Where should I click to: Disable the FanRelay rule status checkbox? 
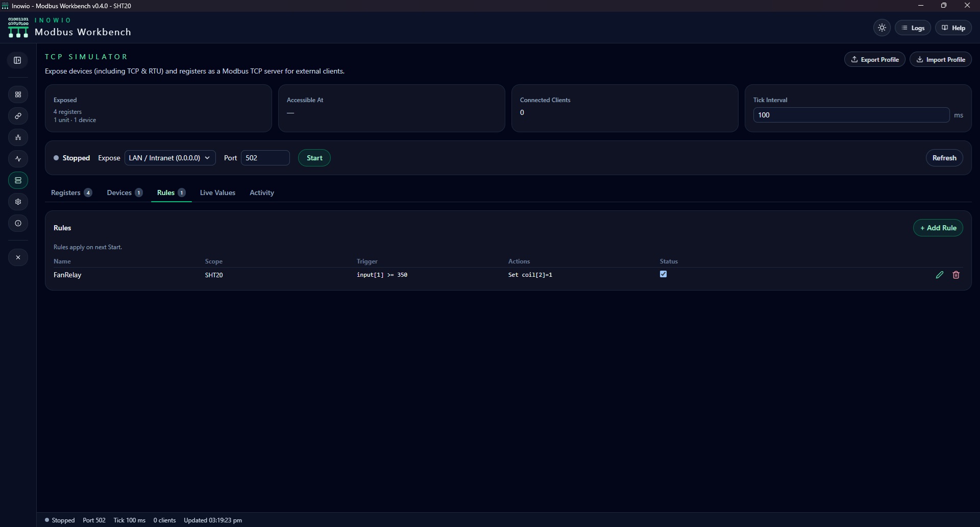[x=663, y=274]
